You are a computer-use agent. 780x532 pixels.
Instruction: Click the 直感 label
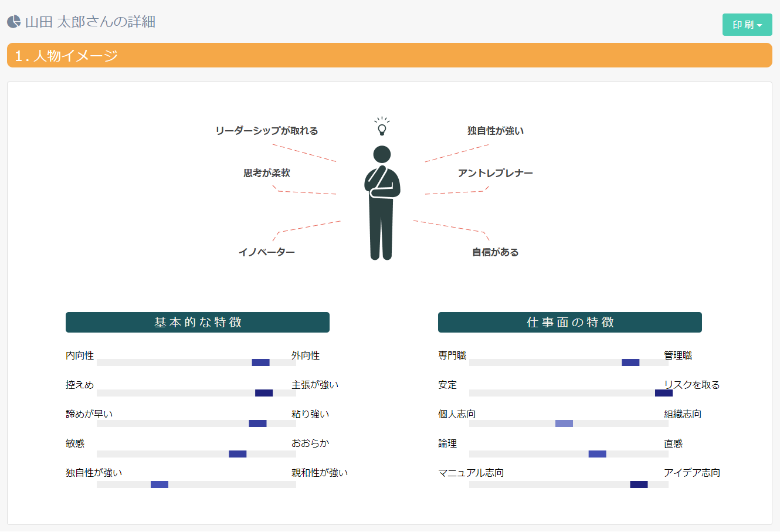coord(673,443)
